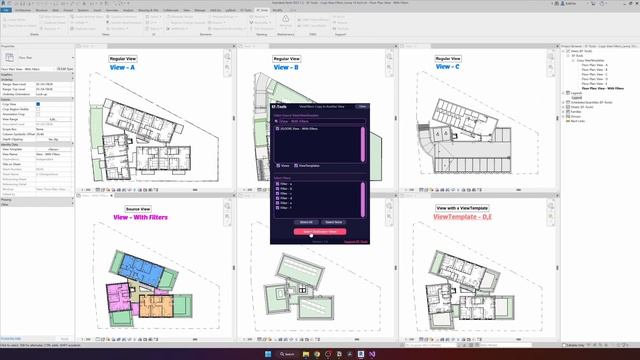Open the Manage ribbon tab
Image resolution: width=640 pixels, height=360 pixels.
pos(200,10)
